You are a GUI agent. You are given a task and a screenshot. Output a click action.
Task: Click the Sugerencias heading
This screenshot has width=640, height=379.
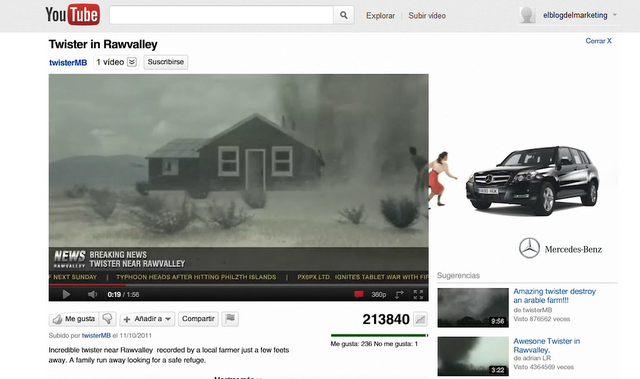click(458, 275)
